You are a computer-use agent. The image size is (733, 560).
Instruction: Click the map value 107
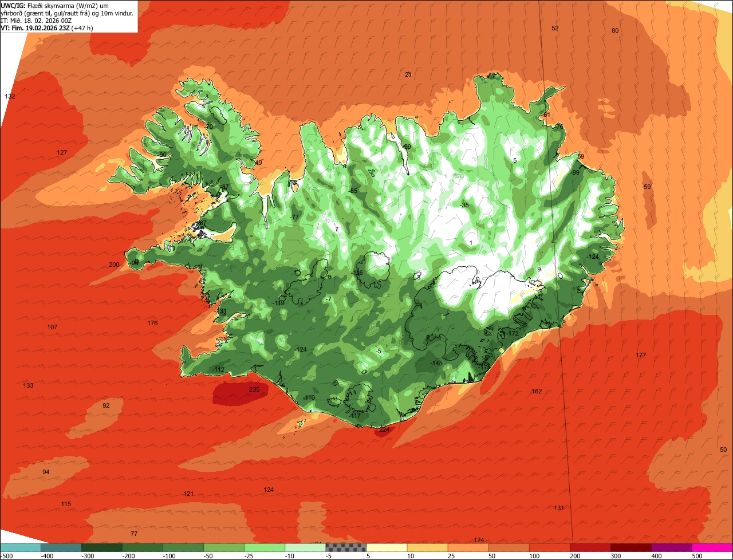pos(52,328)
